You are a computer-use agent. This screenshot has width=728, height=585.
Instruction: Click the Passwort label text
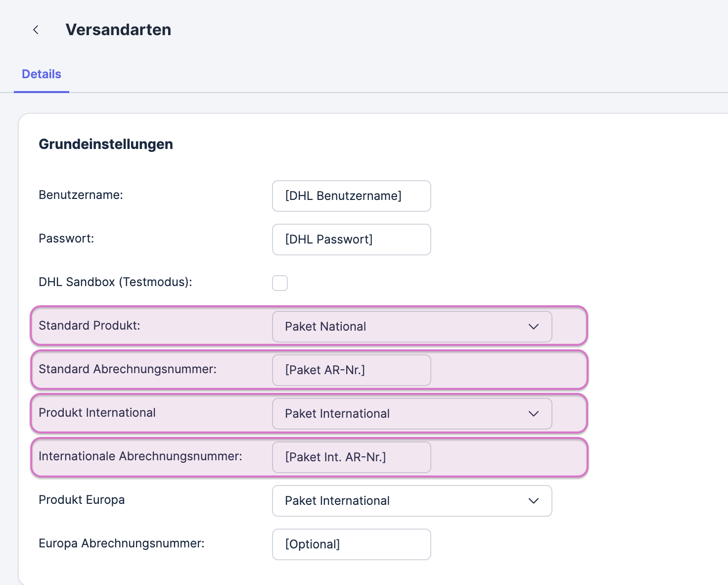(66, 239)
